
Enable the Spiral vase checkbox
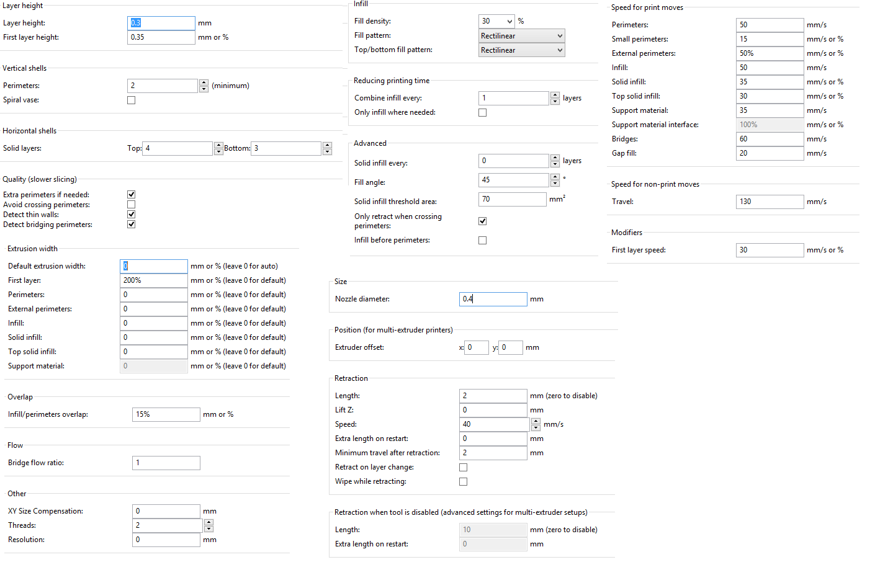pos(131,100)
